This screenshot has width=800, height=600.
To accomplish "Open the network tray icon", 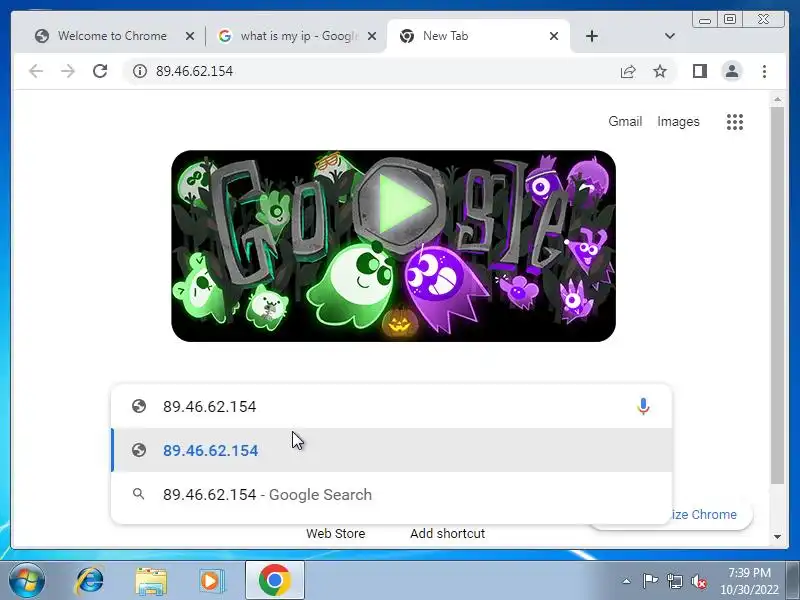I will pos(674,581).
